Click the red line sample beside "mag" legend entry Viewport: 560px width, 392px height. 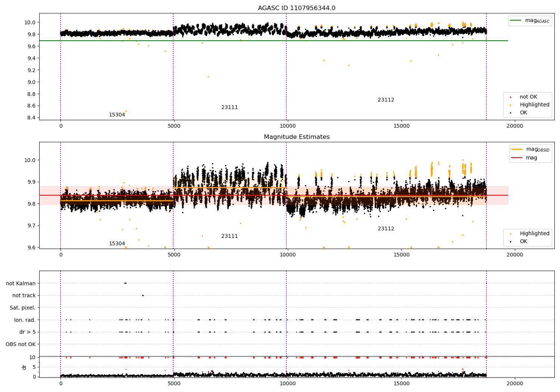pos(517,158)
